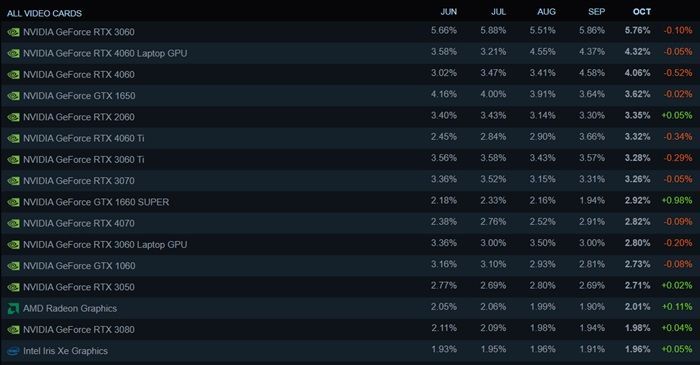Click the -0.52% change for RTX 4060
This screenshot has width=700, height=365.
click(678, 73)
